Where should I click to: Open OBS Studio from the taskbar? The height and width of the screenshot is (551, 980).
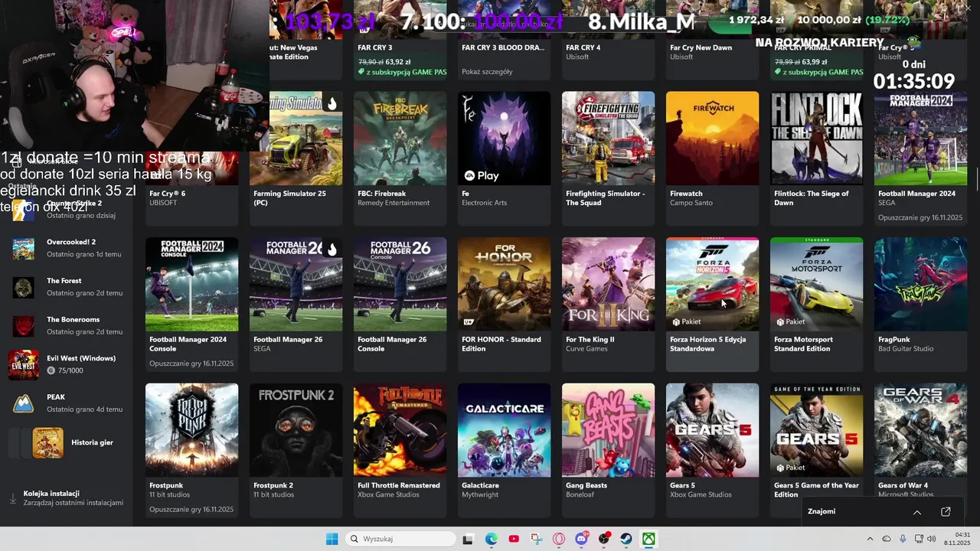pyautogui.click(x=604, y=539)
